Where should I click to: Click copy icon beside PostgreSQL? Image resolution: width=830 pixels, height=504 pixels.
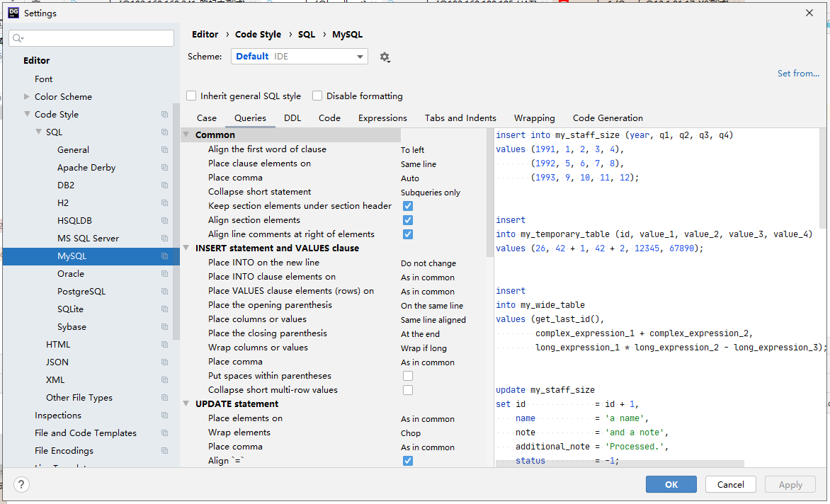tap(164, 292)
